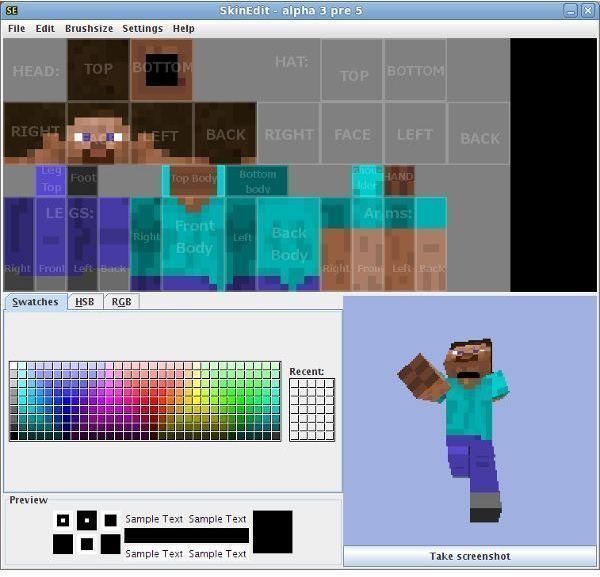This screenshot has width=600, height=577.
Task: Click the legs Front region
Action: click(x=51, y=243)
